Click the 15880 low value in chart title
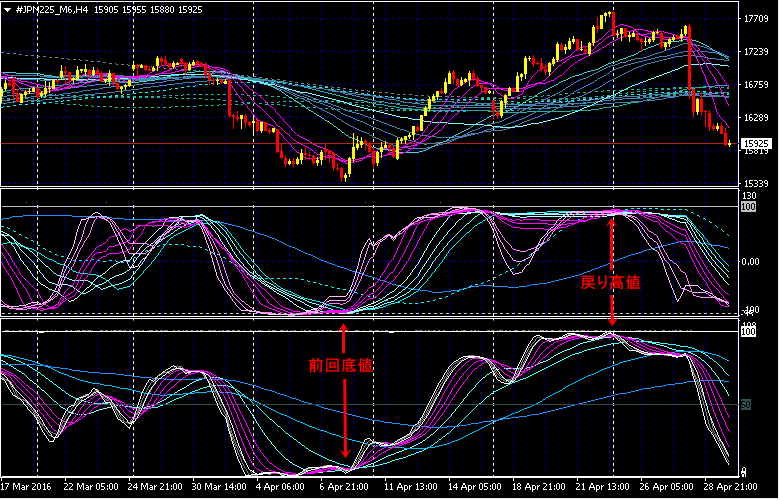780x500 pixels. (x=162, y=10)
